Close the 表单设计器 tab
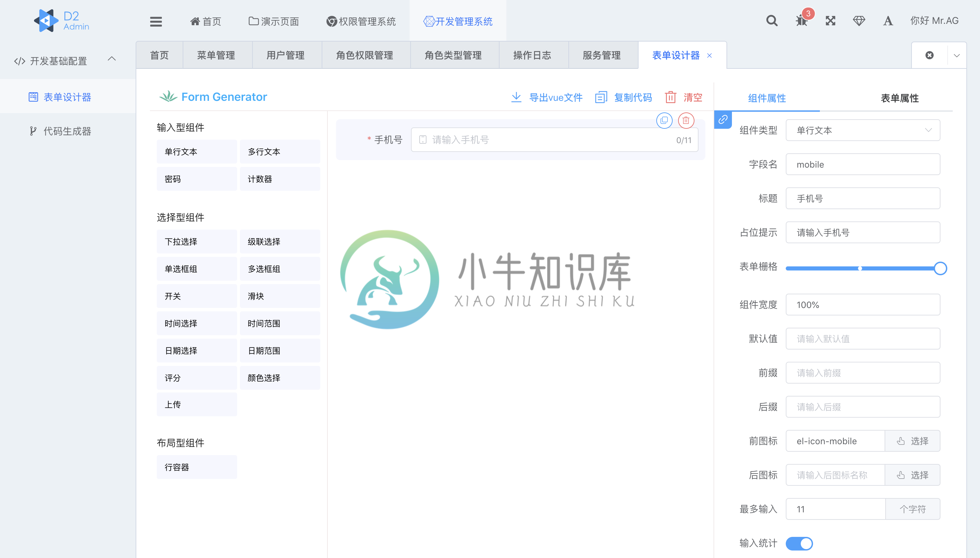 tap(710, 56)
